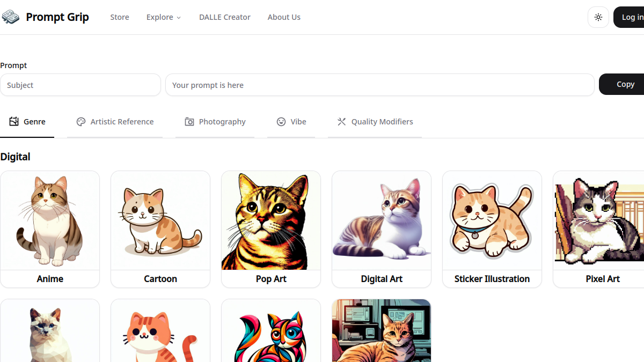644x362 pixels.
Task: Click the Prompt Grip logo icon
Action: click(11, 17)
